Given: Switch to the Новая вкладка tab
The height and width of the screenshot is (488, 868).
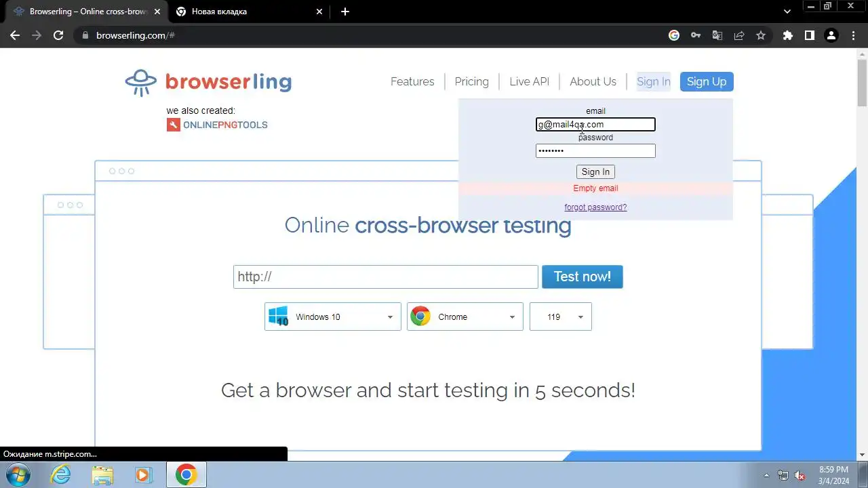Looking at the screenshot, I should coord(250,12).
